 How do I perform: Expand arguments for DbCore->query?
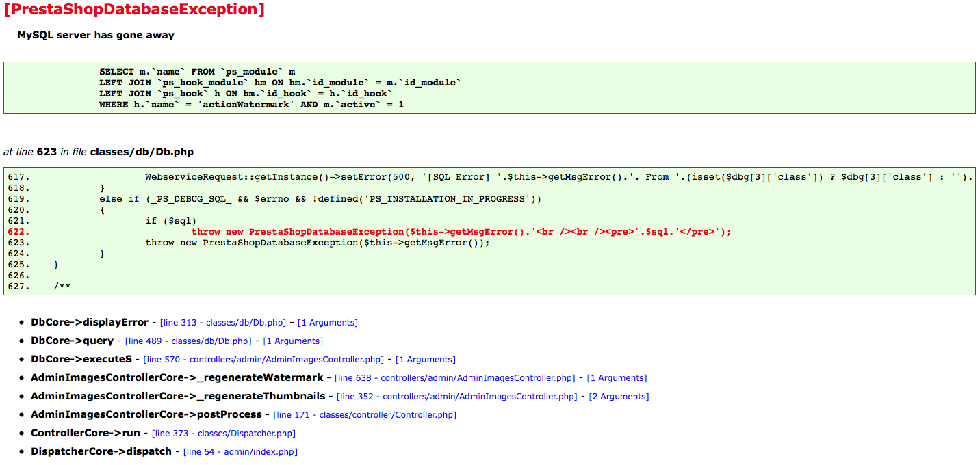pyautogui.click(x=293, y=341)
